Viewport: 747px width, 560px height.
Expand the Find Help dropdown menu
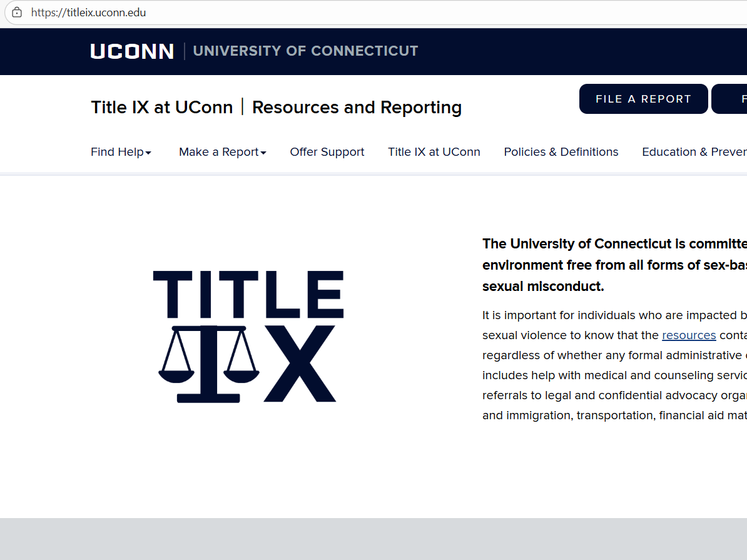[116, 151]
